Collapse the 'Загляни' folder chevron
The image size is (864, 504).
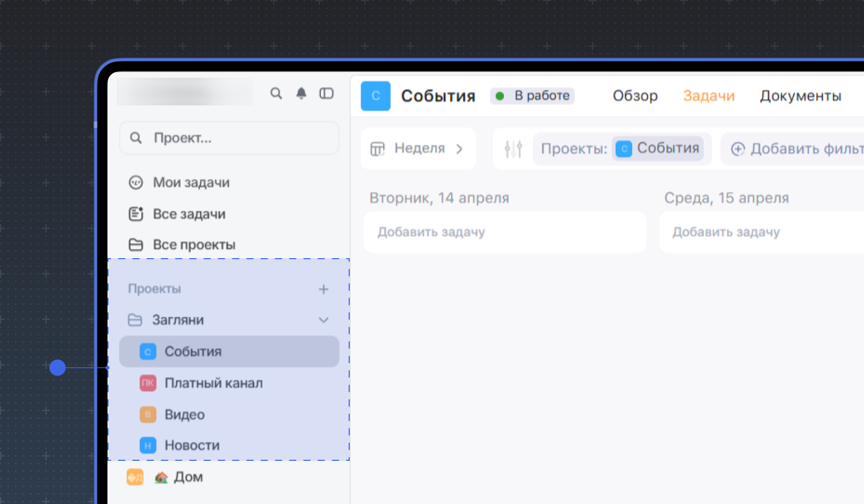324,320
